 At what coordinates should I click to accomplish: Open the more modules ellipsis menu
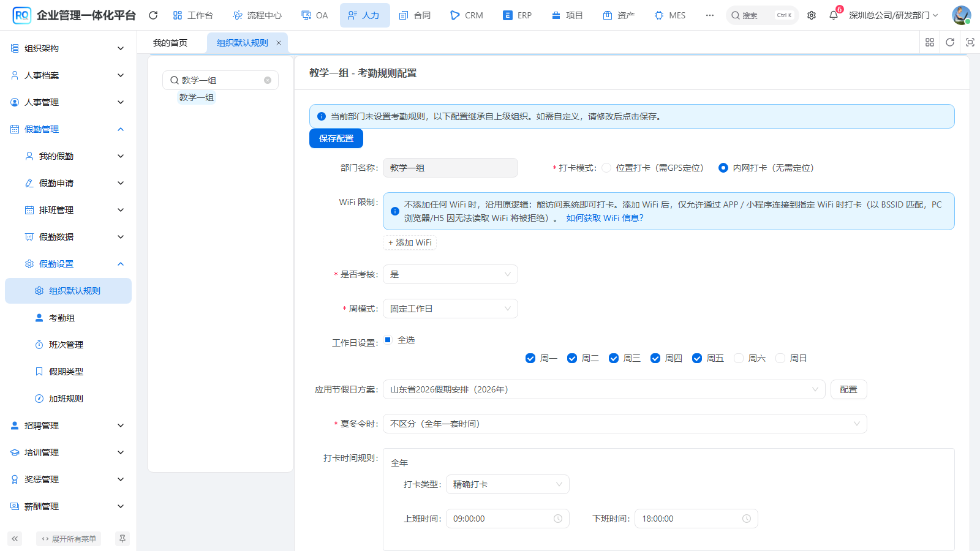pos(709,15)
